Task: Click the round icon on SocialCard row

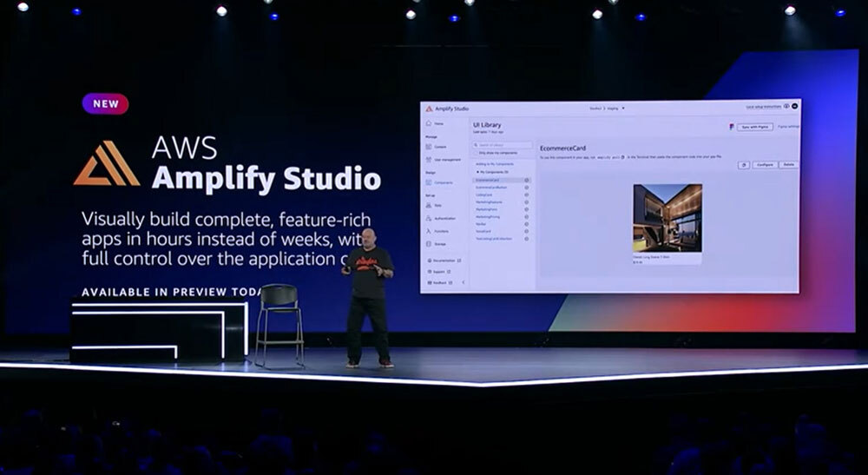Action: [x=527, y=231]
